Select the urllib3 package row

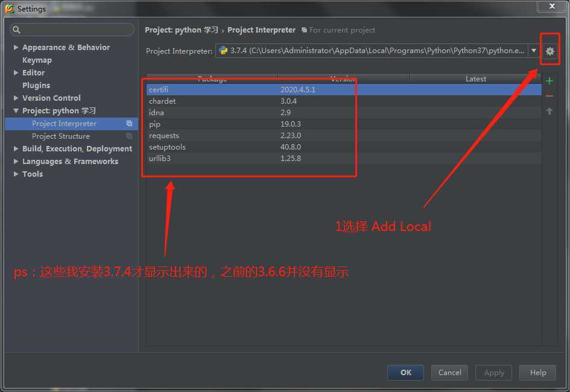pos(344,159)
